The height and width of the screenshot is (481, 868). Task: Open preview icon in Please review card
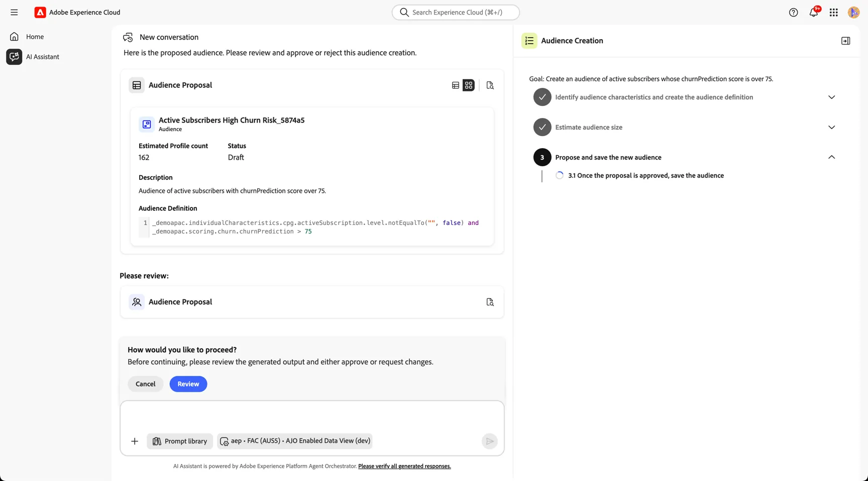tap(490, 302)
